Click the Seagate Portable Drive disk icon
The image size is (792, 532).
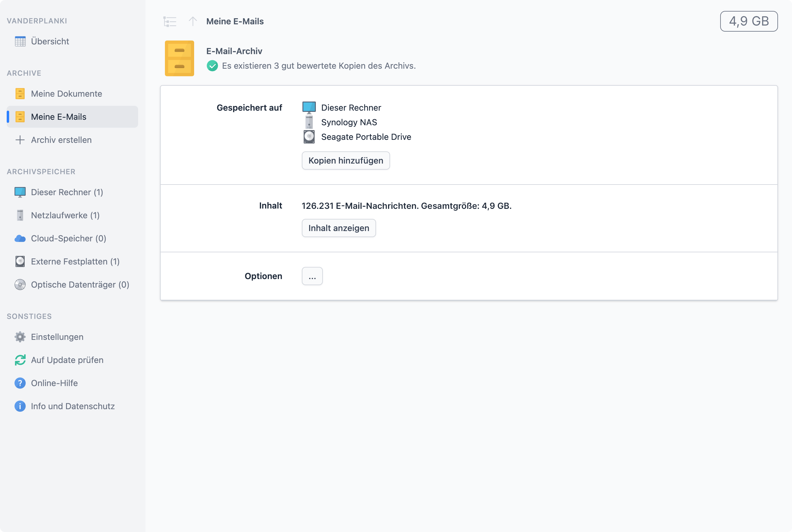click(309, 137)
